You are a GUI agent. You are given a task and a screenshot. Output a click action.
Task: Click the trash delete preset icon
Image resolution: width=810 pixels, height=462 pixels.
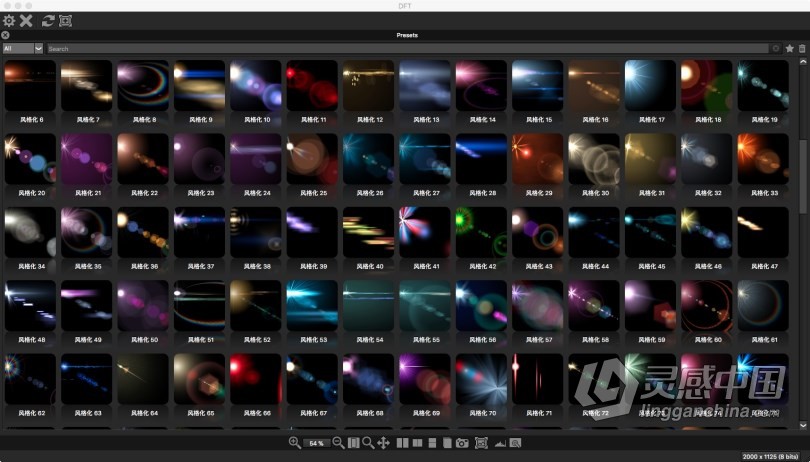[802, 49]
